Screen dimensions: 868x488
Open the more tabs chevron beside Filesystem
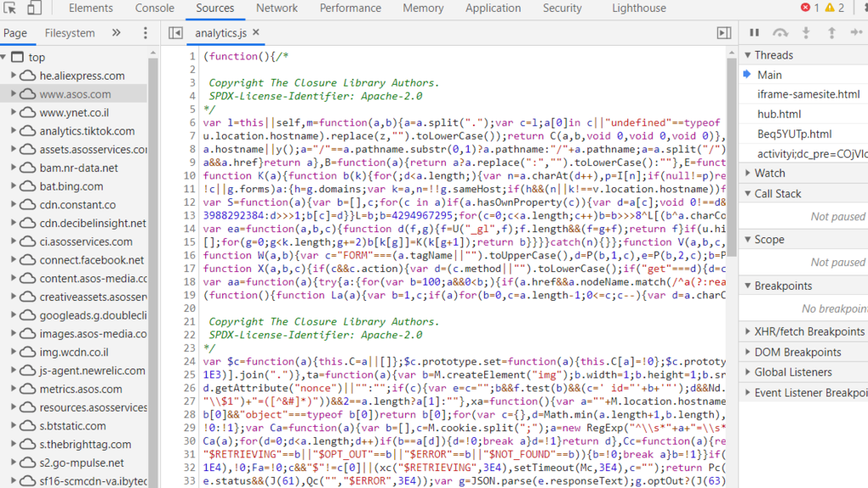[116, 33]
